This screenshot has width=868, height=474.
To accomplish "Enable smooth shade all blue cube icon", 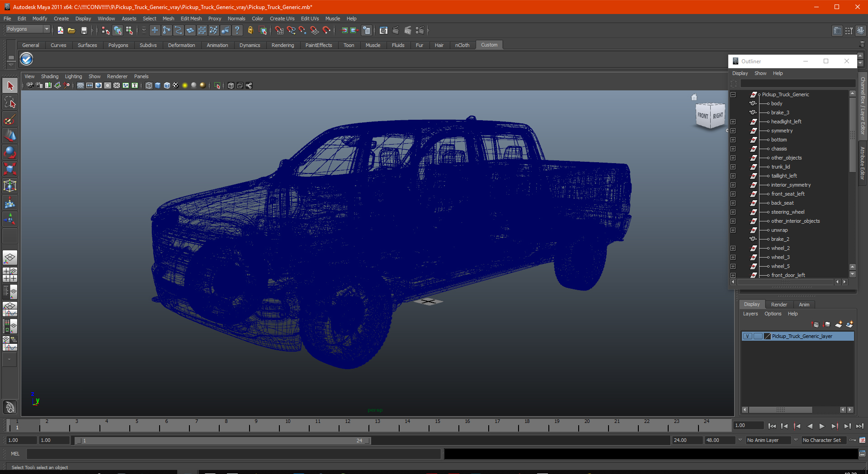I will coord(158,85).
